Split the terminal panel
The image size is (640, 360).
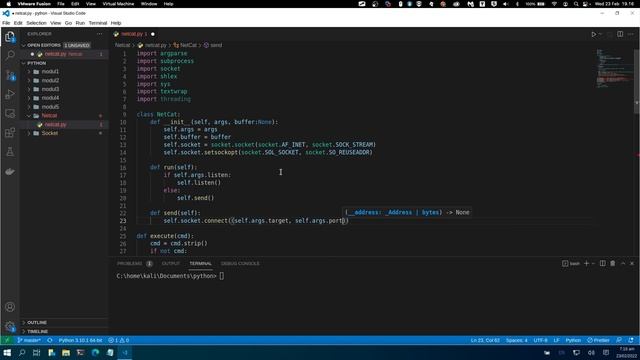[602, 264]
